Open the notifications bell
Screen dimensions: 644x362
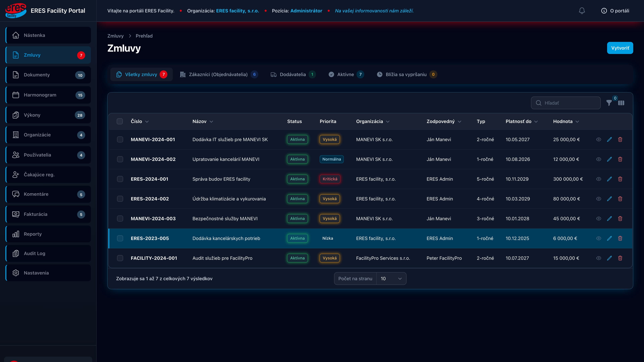[x=582, y=11]
